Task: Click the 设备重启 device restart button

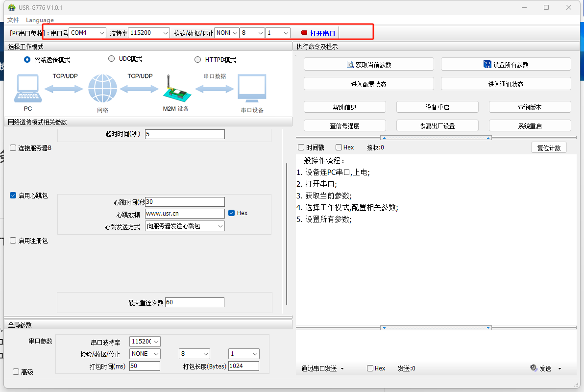Action: 437,107
